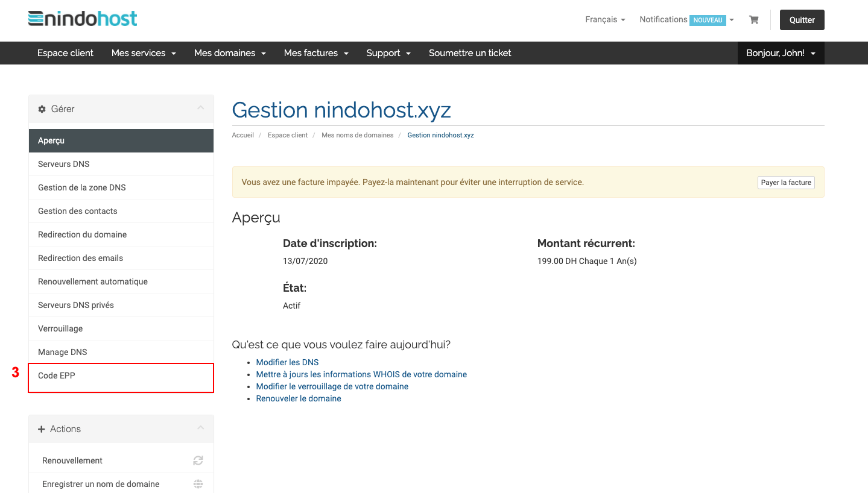
Task: Follow the Modifier les DNS link
Action: point(287,362)
